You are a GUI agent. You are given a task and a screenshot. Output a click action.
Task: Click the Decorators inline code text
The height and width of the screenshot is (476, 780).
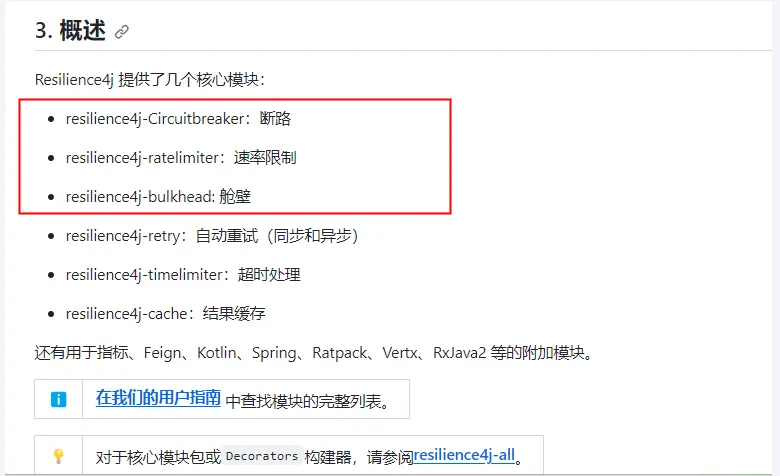261,456
